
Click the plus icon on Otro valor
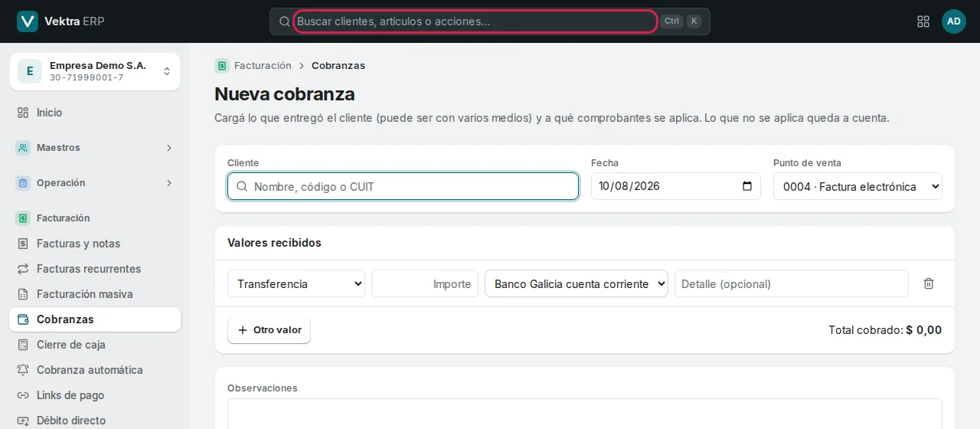pos(243,330)
